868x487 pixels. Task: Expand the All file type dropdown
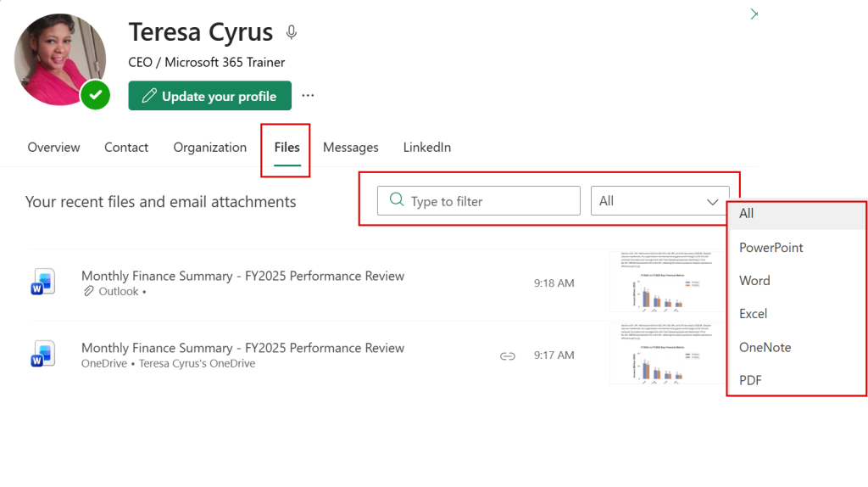coord(659,200)
